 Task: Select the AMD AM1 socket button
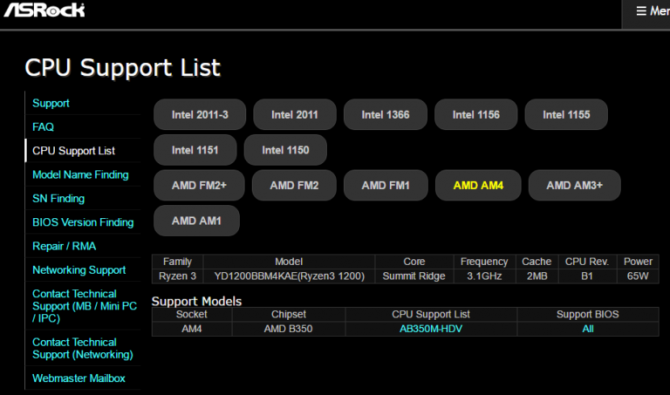(x=197, y=221)
